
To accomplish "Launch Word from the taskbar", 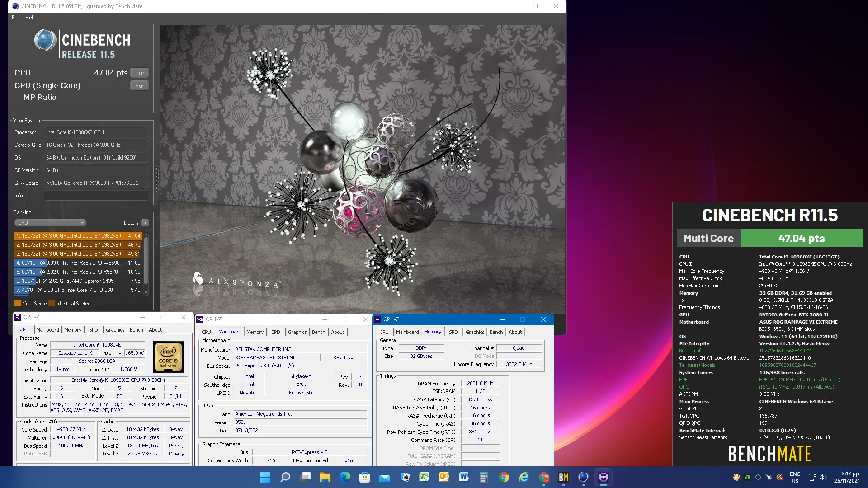I will click(x=464, y=477).
